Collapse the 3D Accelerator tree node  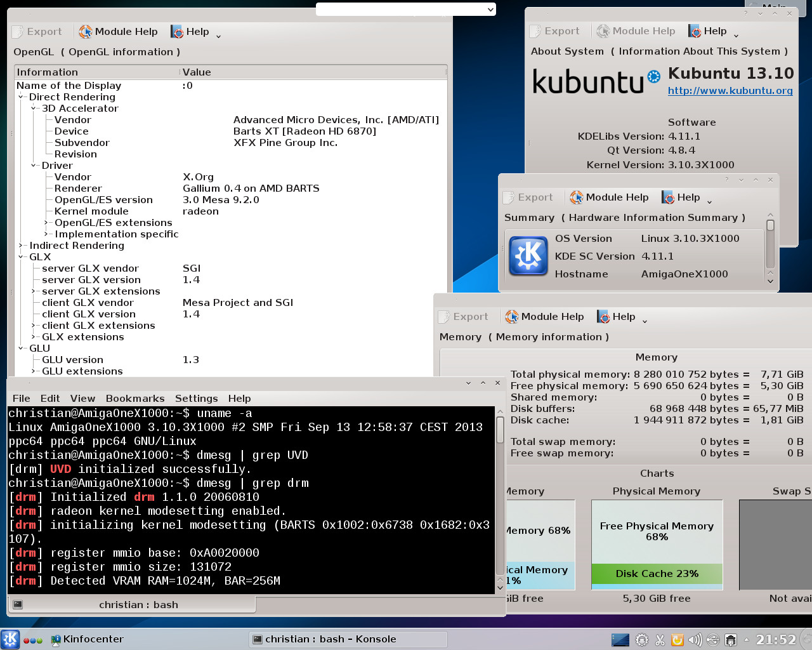pos(34,109)
